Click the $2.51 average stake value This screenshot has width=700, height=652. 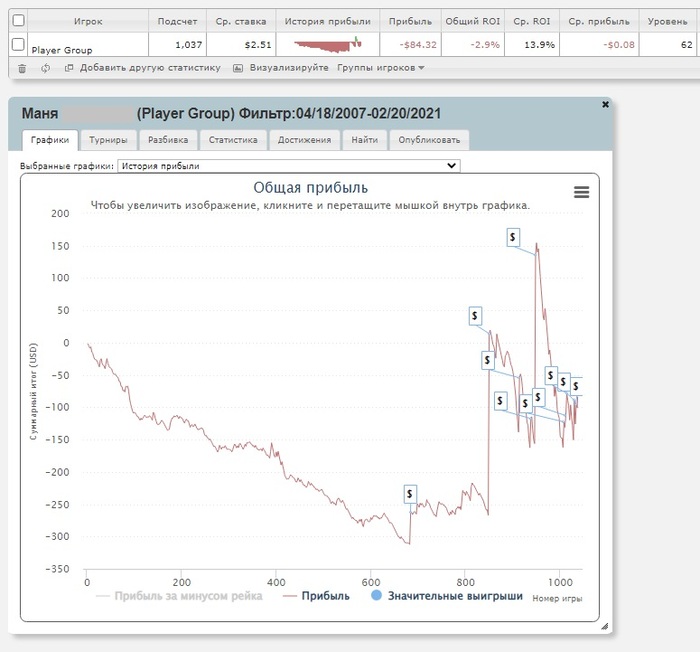(258, 45)
